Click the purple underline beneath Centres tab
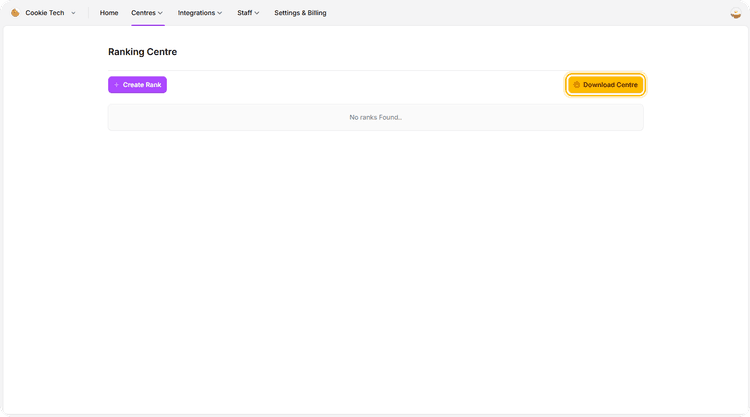Viewport: 750px width, 417px height. point(147,24)
